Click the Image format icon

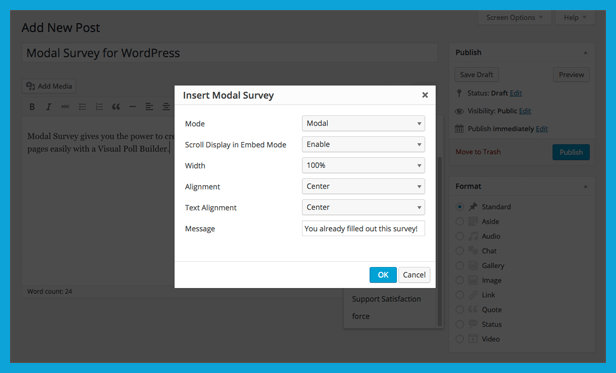pyautogui.click(x=473, y=280)
